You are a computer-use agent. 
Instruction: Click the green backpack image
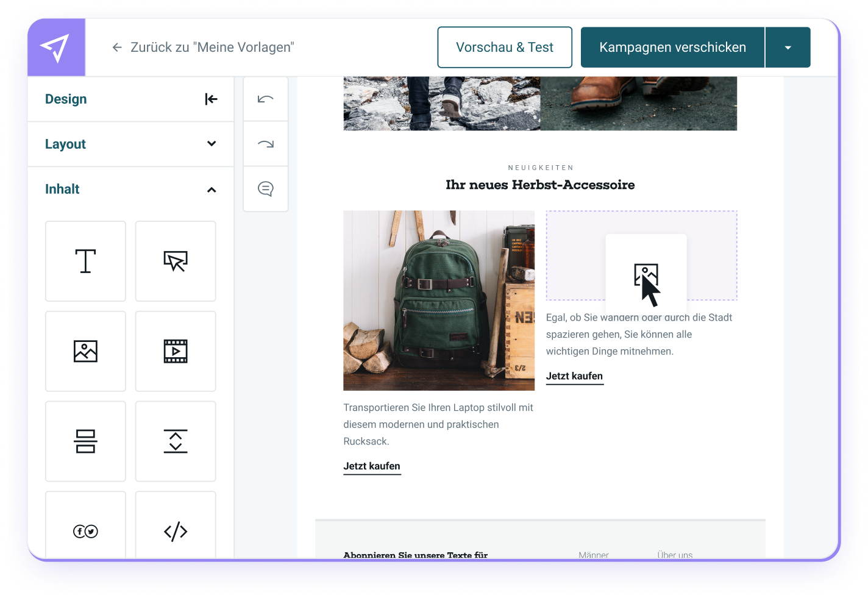pos(439,301)
